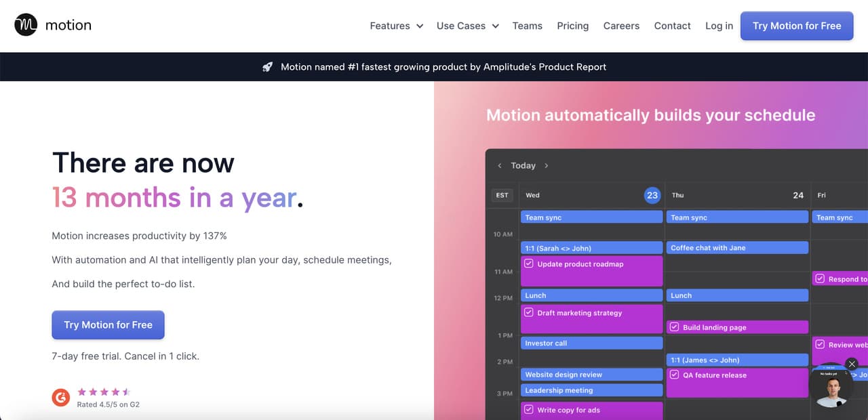868x420 pixels.
Task: Click Rated 4.5/5 on G2 text
Action: pos(108,404)
